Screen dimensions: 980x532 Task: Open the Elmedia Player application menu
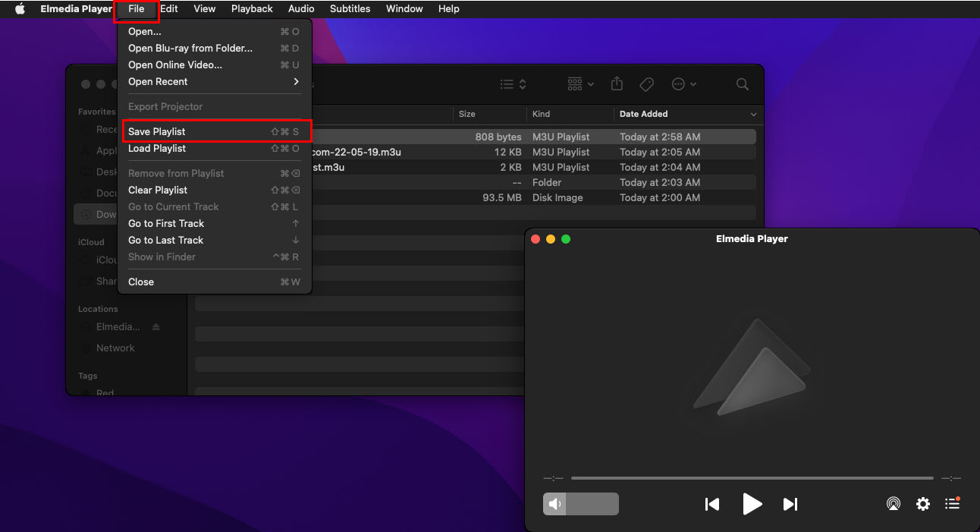77,8
